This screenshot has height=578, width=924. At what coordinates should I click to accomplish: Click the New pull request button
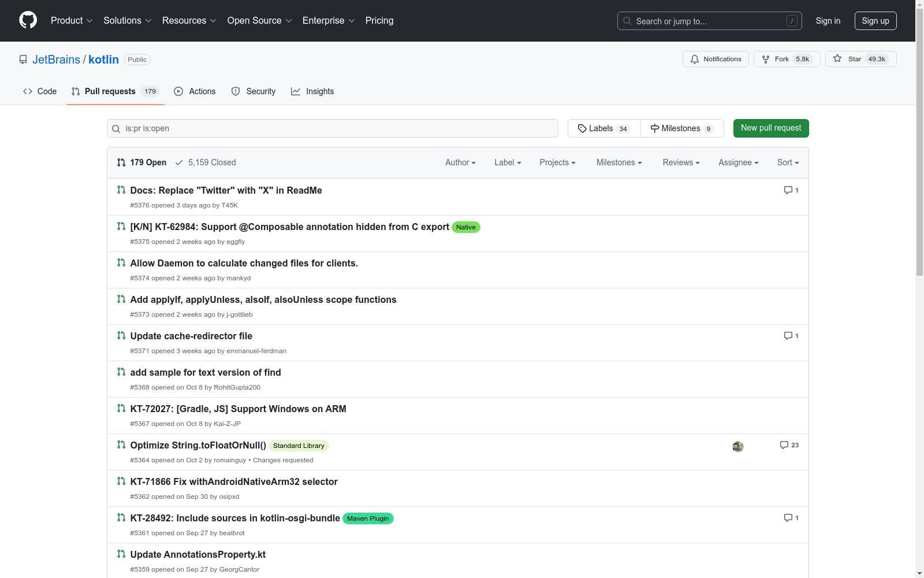pos(771,128)
